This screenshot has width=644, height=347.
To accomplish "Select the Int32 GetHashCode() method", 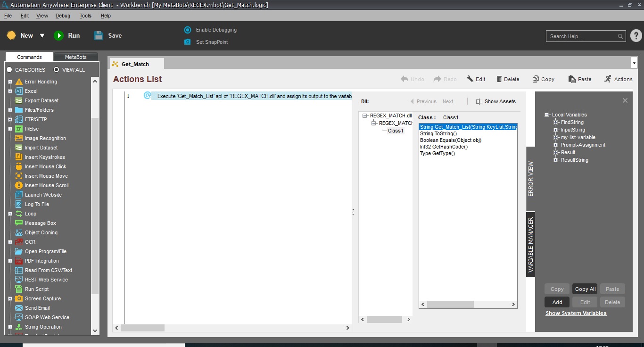I will tap(444, 147).
